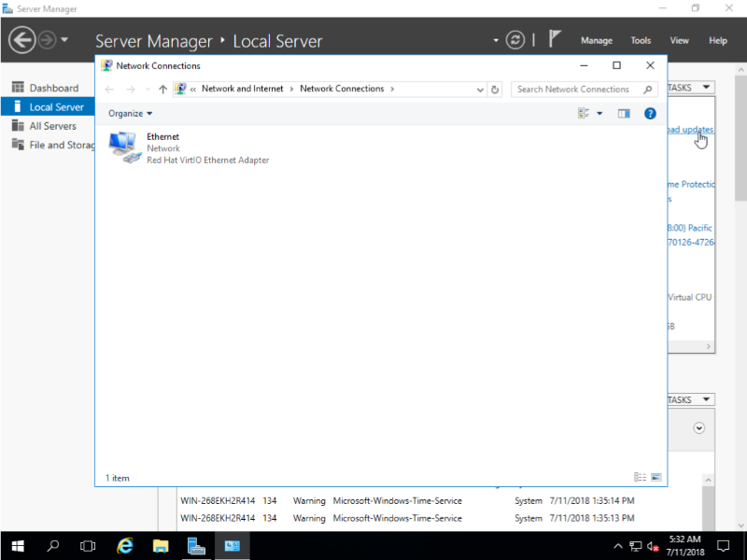Click the Dashboard grid icon in the sidebar
The width and height of the screenshot is (747, 560).
tap(18, 88)
